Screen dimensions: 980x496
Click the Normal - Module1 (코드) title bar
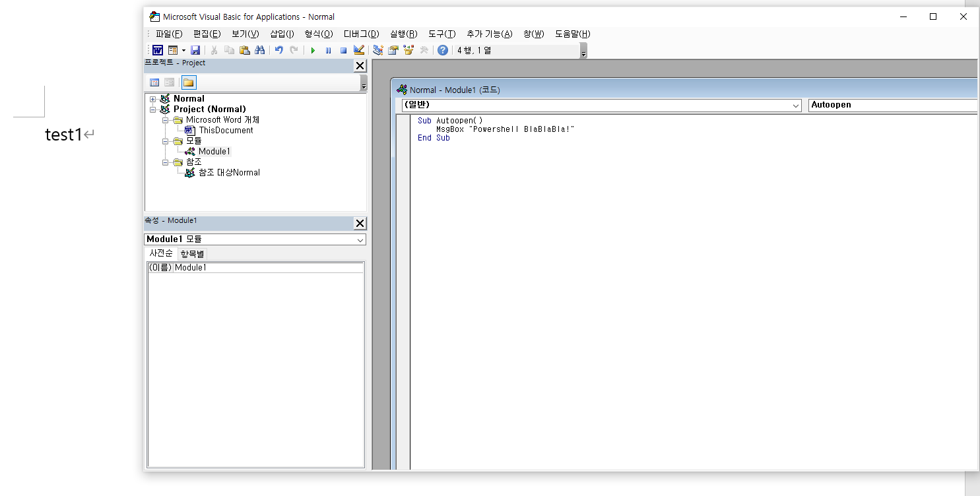[684, 90]
